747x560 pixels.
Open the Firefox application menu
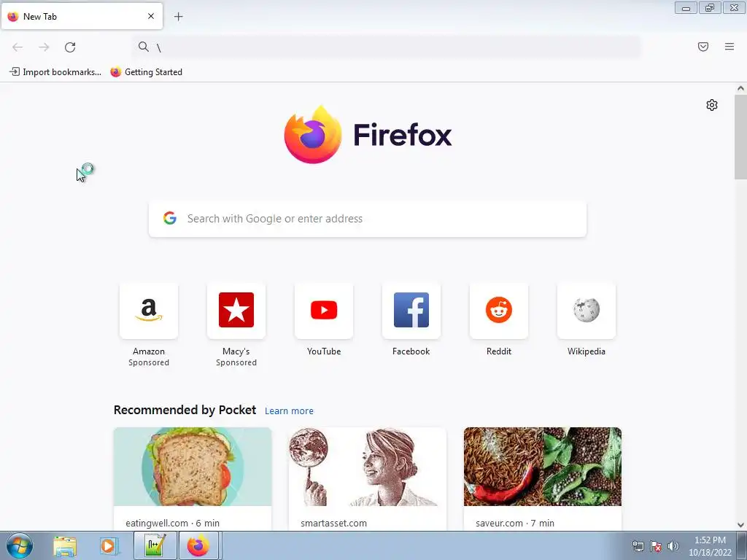click(729, 46)
